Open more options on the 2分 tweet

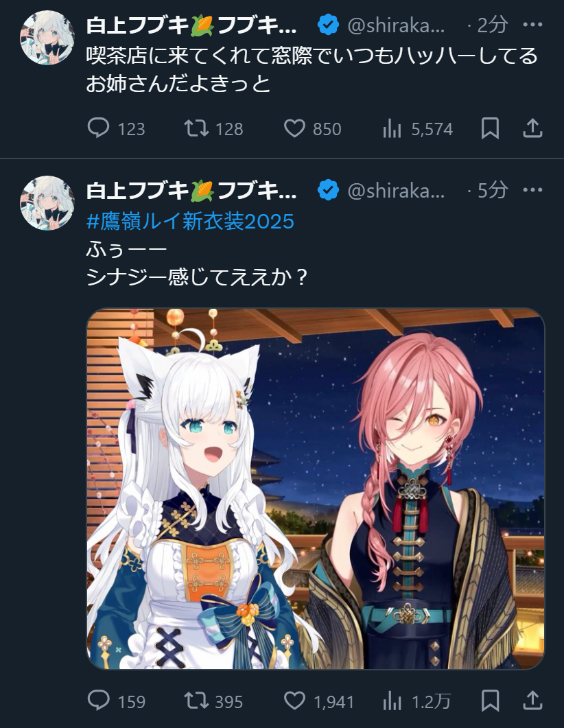532,25
